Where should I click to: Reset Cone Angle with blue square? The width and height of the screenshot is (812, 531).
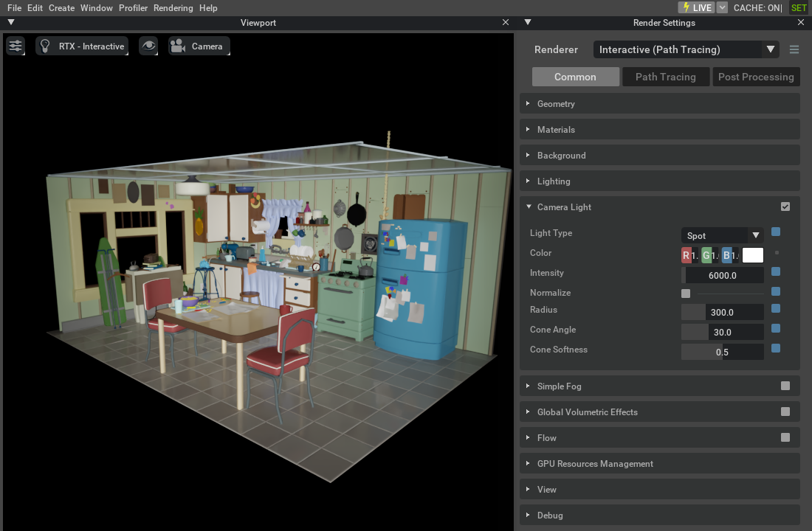coord(776,328)
